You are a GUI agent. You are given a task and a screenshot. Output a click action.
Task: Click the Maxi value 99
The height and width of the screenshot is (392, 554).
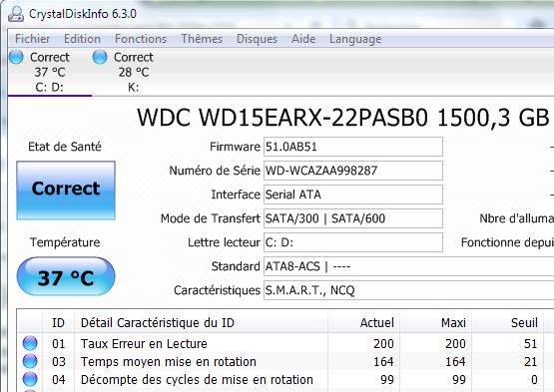point(459,380)
